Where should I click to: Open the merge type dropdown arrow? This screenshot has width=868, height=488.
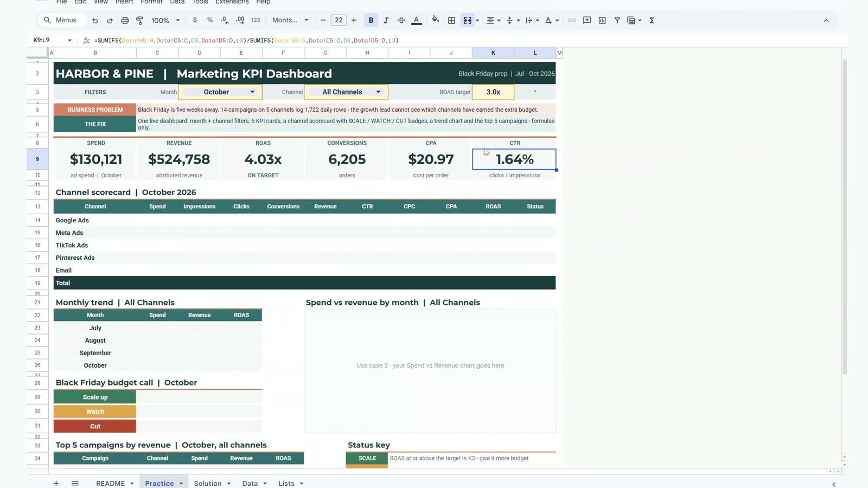[x=477, y=21]
